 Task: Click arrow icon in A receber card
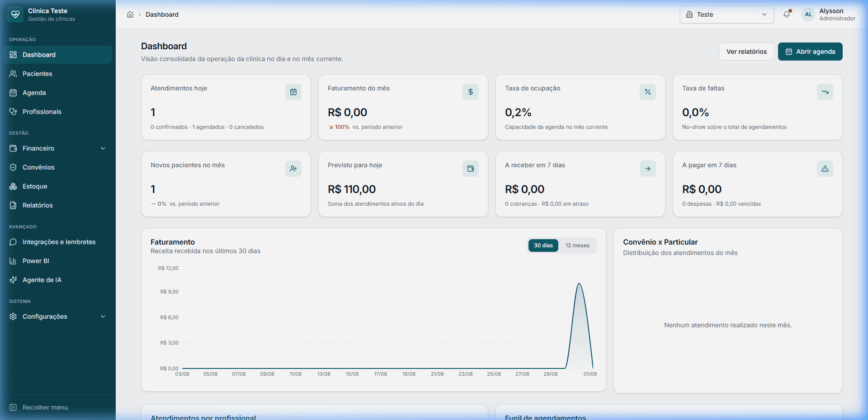click(648, 169)
